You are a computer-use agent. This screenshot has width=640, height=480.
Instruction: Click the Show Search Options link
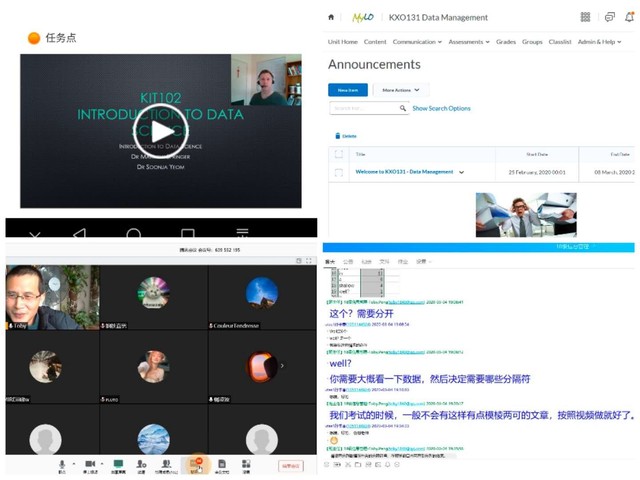point(441,108)
